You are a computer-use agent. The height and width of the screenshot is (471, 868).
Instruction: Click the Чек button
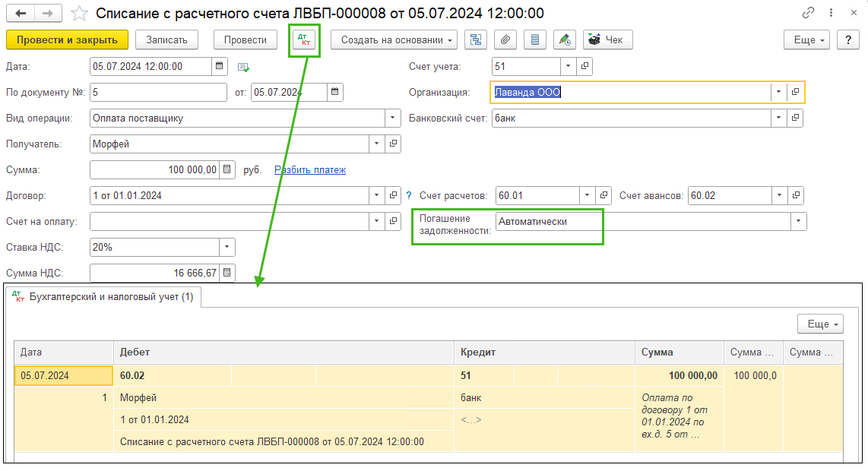click(607, 40)
